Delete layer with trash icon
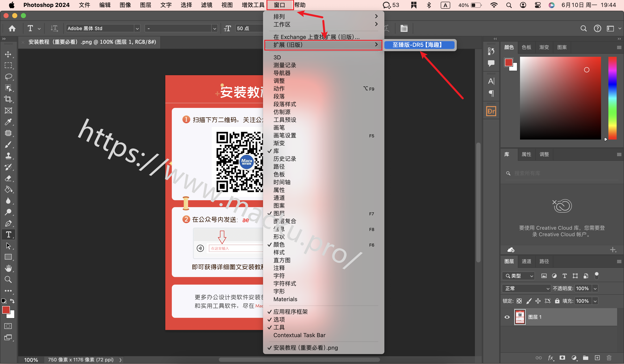The height and width of the screenshot is (364, 624). (x=609, y=358)
